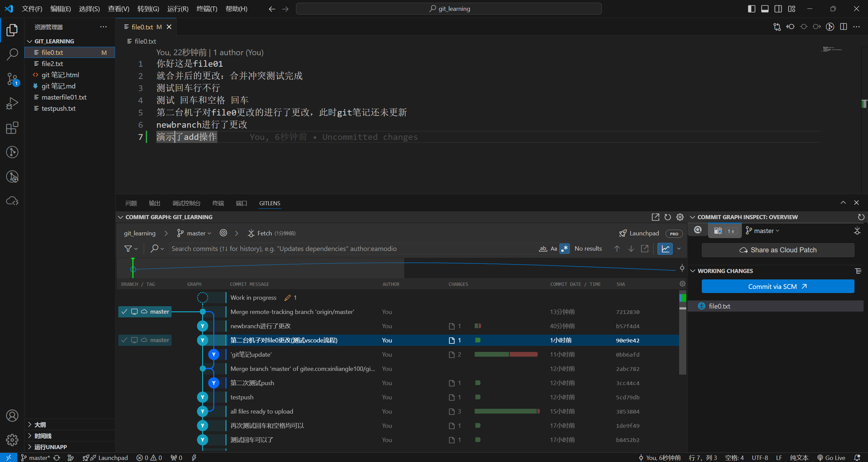The image size is (868, 462).
Task: Click the title bar git_learning search box
Action: [x=449, y=9]
